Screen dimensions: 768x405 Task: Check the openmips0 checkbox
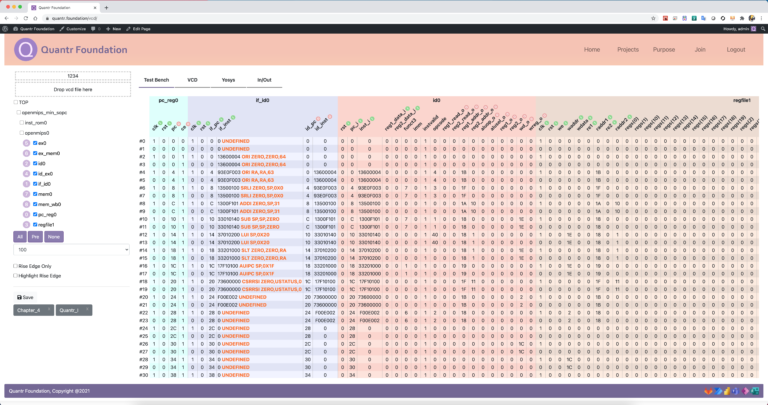click(22, 133)
